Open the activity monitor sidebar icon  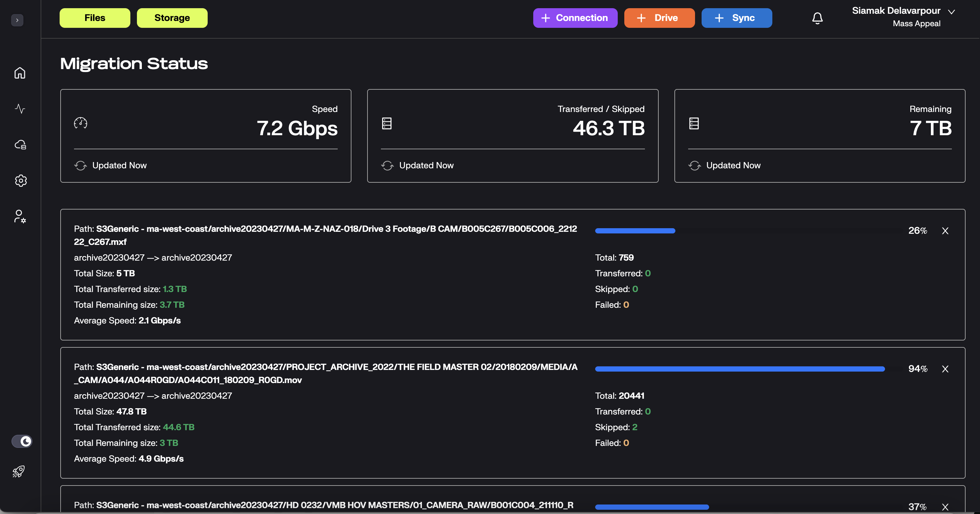tap(20, 109)
